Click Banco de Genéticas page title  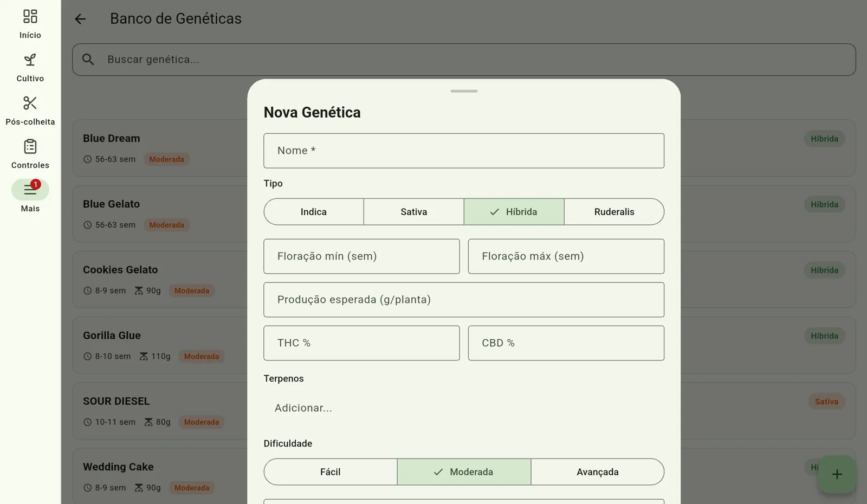tap(176, 18)
